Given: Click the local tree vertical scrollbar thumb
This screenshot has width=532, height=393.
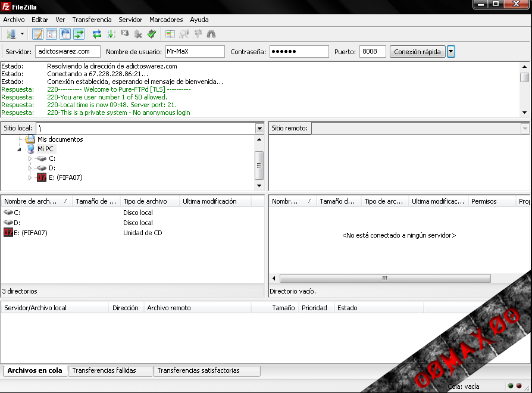Looking at the screenshot, I should [x=259, y=166].
